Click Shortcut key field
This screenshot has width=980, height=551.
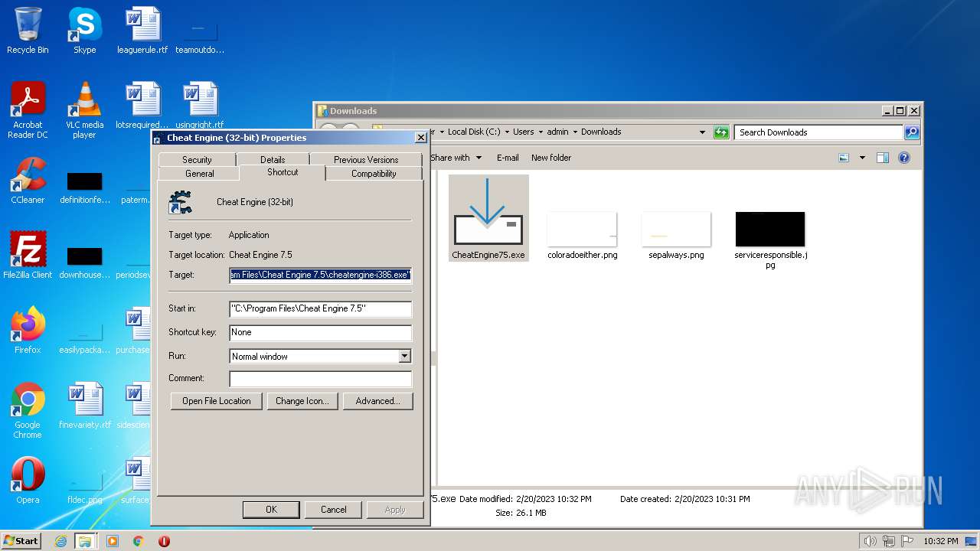[320, 332]
